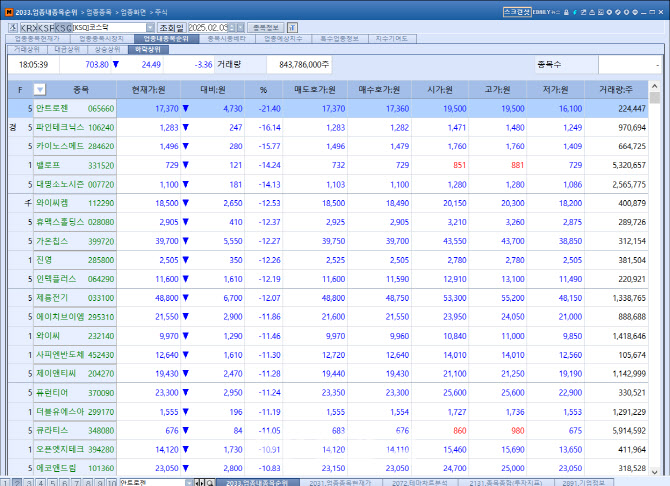This screenshot has width=670, height=486.
Task: Click the 종목정보 button beside the date
Action: (267, 27)
